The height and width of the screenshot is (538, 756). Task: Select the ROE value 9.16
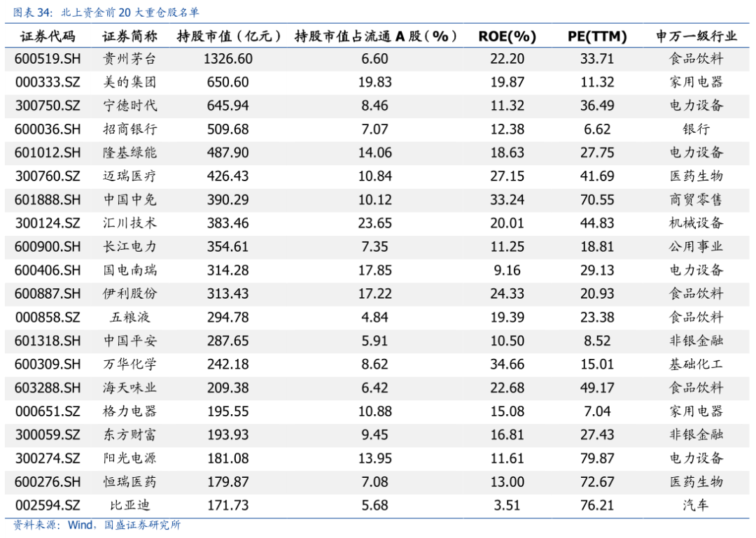(x=507, y=271)
